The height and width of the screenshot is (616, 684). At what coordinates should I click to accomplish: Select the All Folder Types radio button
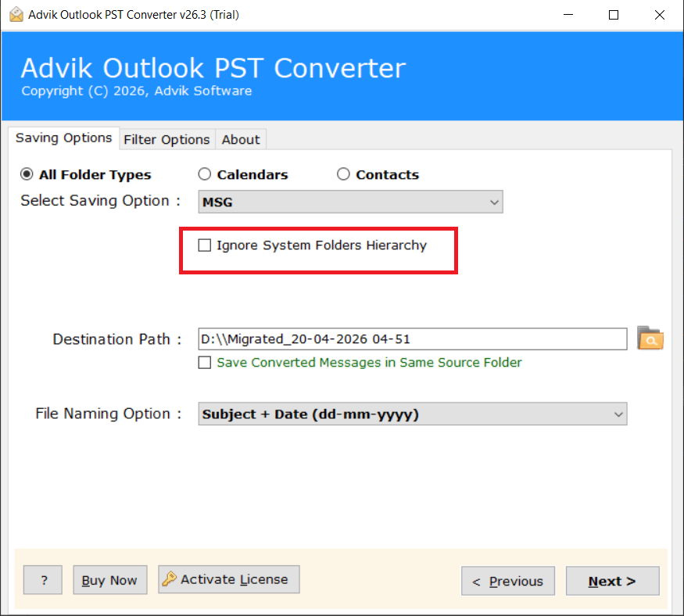click(27, 175)
